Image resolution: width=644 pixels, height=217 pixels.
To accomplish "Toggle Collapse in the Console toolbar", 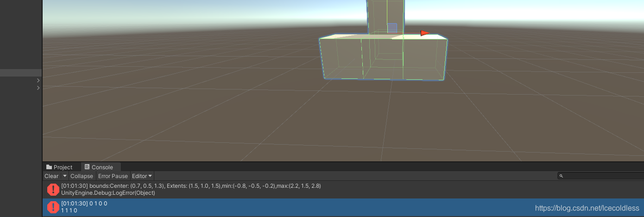I will click(x=82, y=176).
